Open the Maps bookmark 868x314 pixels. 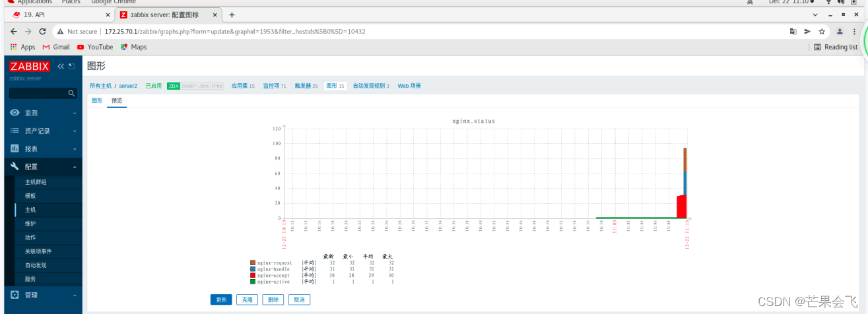point(133,47)
